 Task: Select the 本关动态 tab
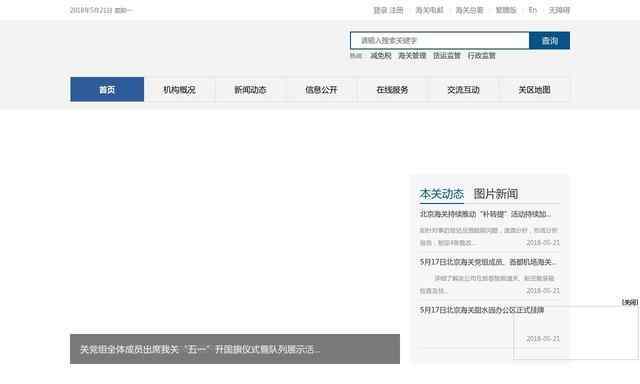tap(442, 194)
